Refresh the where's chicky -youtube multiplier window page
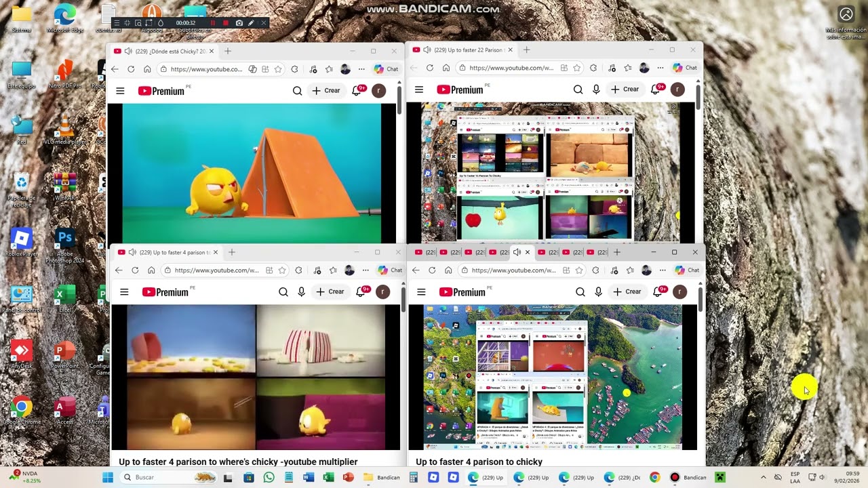 coord(135,270)
